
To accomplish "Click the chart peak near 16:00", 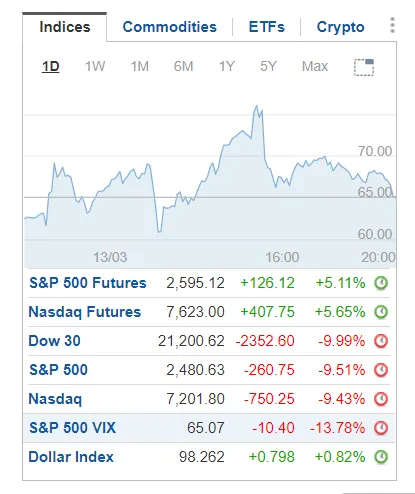I will pyautogui.click(x=256, y=106).
